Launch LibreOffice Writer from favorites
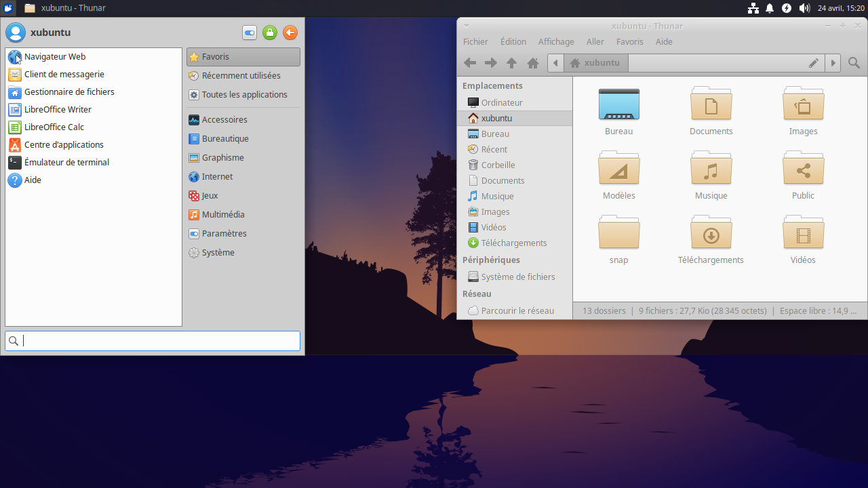 point(58,110)
